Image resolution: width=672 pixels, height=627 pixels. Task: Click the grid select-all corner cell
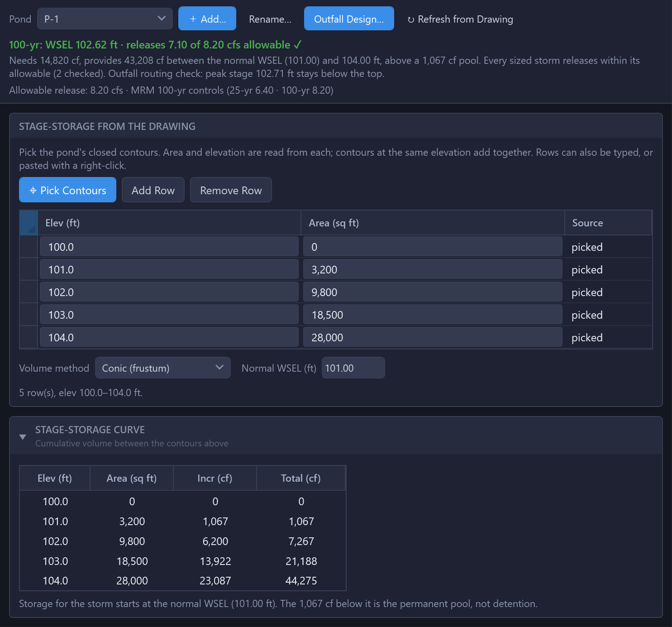[x=29, y=223]
